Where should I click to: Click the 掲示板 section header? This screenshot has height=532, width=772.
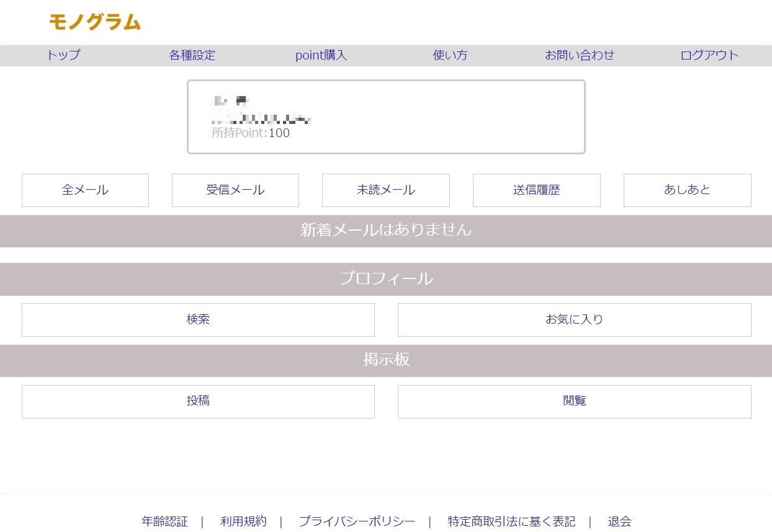pos(386,360)
